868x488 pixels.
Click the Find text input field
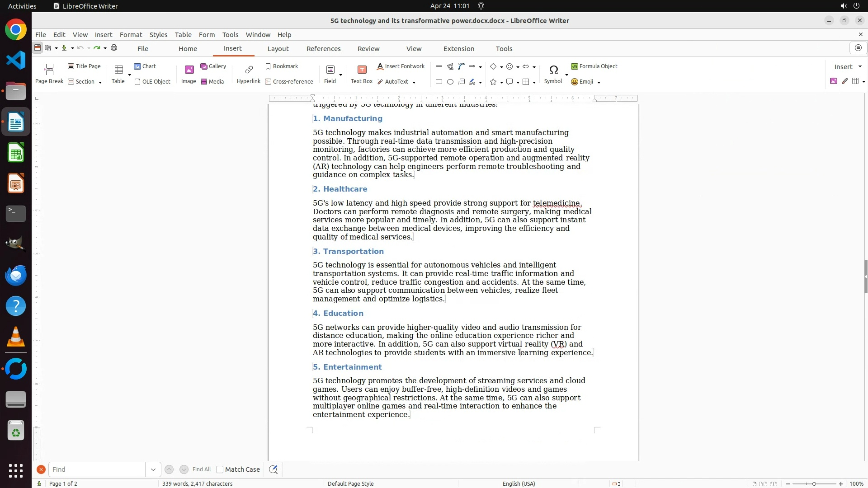coord(97,469)
